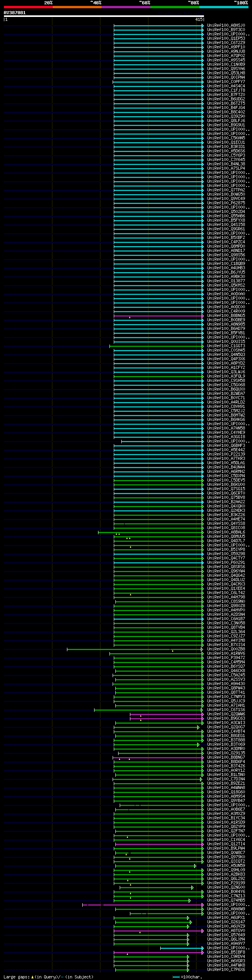Open UniRef100_Q8LFJ6 hit

point(226,121)
